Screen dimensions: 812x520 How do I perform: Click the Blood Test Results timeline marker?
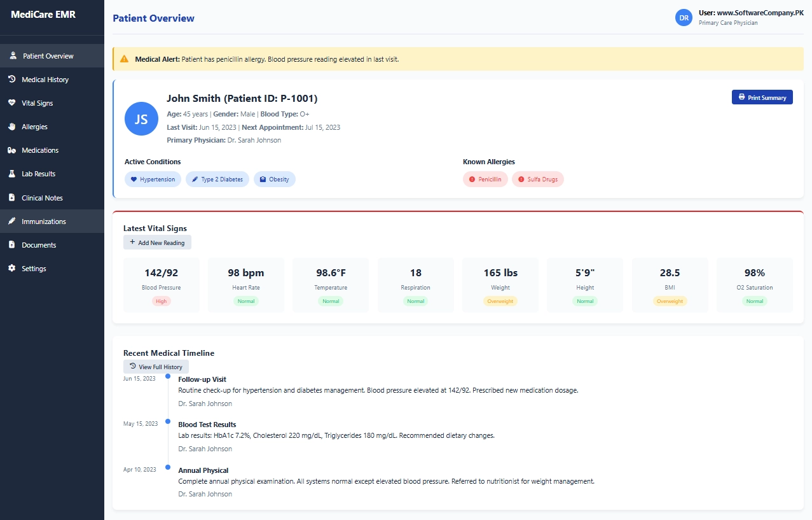point(168,421)
